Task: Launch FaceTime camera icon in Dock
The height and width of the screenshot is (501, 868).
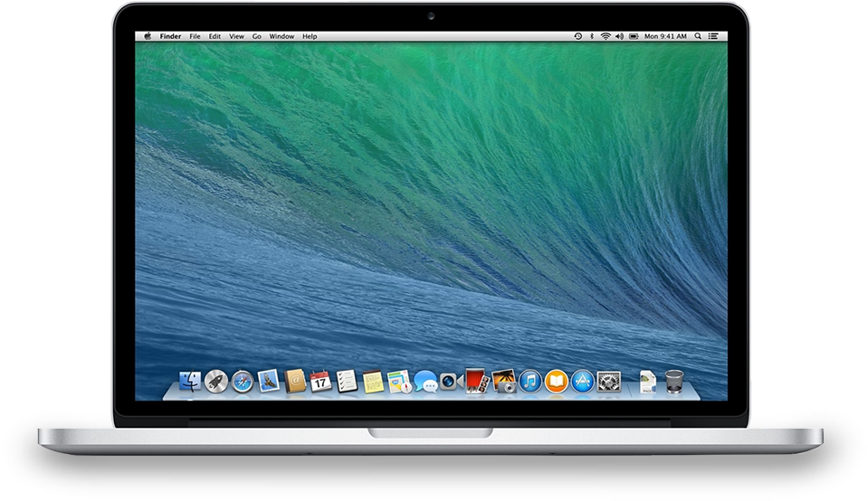Action: tap(451, 381)
